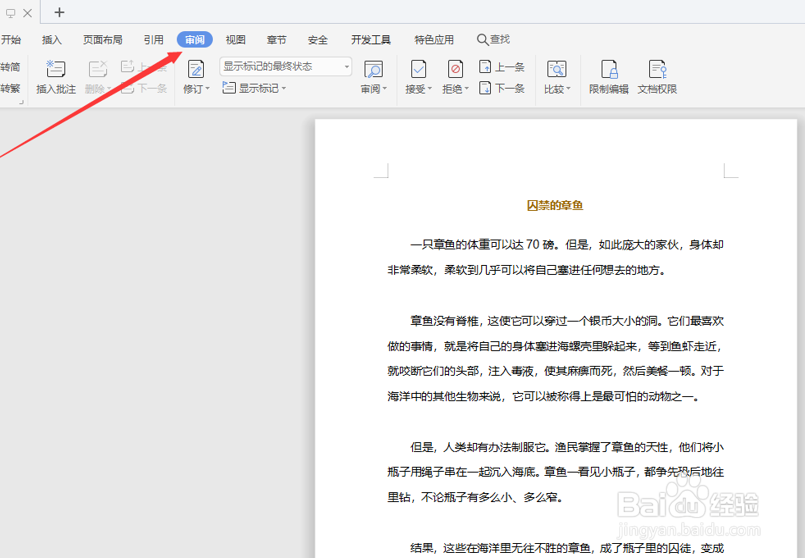Screen dimensions: 805x558
Task: Click the Show Markup icon (显示标记)
Action: click(228, 88)
